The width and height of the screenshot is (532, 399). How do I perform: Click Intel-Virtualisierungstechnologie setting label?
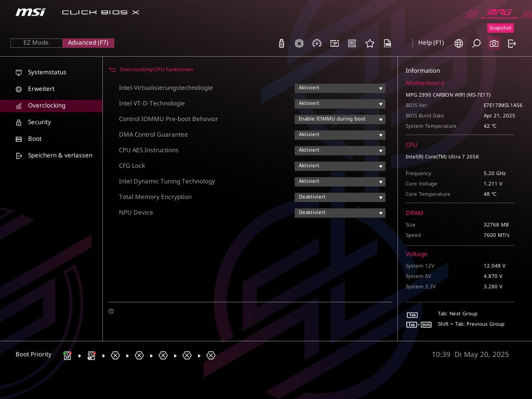[166, 88]
